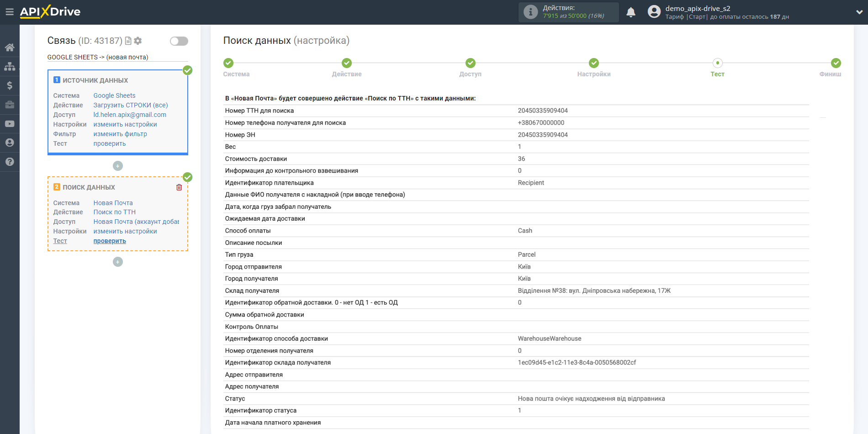Screen dimensions: 868x434
Task: Add step via plus below Поиск данных
Action: point(118,262)
